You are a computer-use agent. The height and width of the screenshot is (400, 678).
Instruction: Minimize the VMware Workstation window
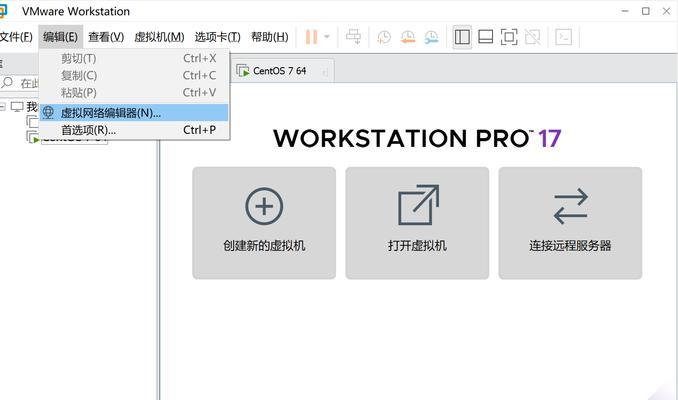tap(625, 11)
